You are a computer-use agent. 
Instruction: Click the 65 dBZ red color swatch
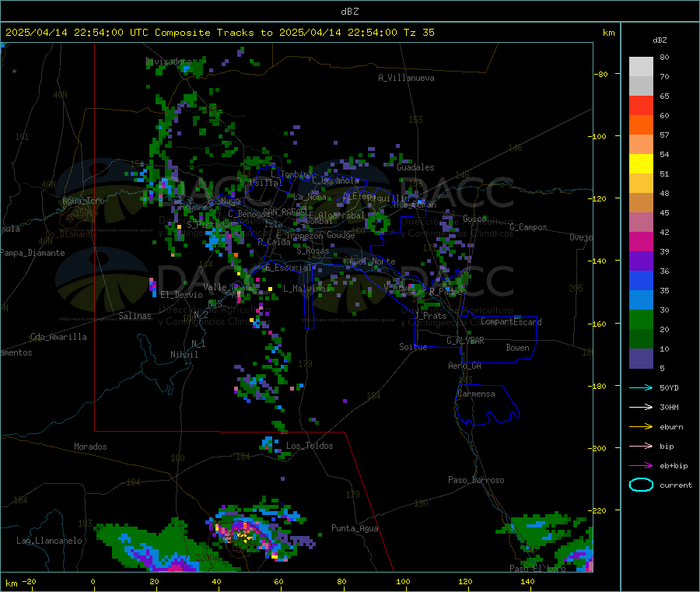pos(641,105)
